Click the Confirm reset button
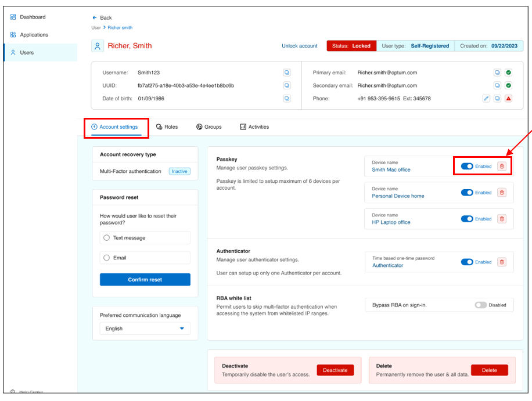The image size is (532, 401). click(145, 280)
